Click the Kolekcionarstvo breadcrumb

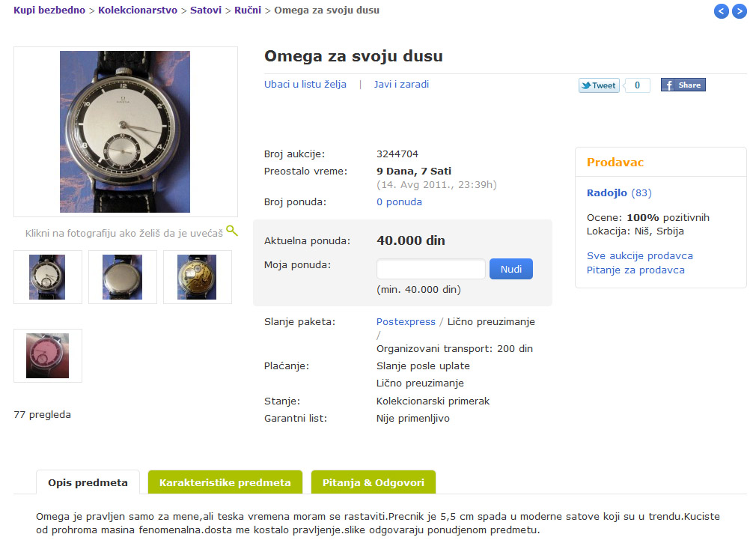tap(138, 10)
